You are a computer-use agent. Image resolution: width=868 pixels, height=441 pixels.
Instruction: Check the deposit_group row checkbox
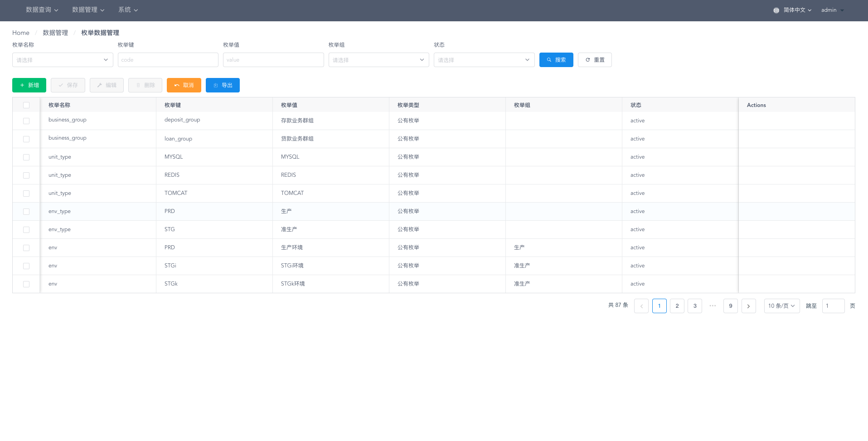tap(26, 121)
